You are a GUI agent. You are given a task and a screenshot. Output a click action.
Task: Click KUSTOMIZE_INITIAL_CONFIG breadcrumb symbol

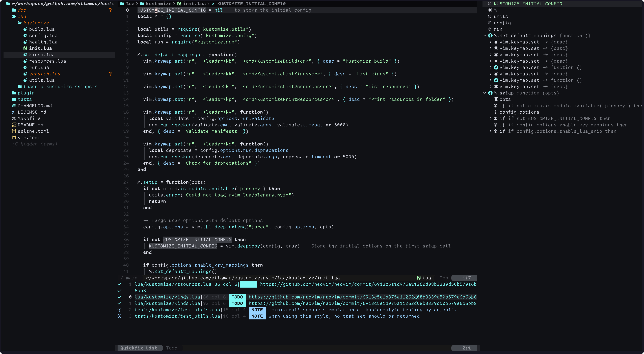pyautogui.click(x=251, y=4)
